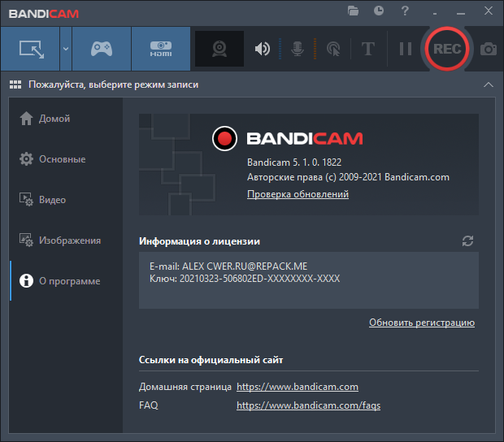Click the grid icon beside the mode prompt
Viewport: 504px width, 442px height.
coord(15,84)
